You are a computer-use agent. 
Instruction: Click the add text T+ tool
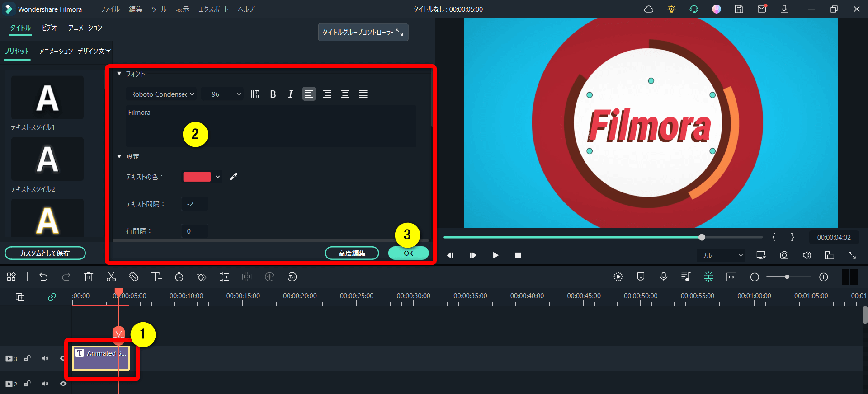coord(156,277)
